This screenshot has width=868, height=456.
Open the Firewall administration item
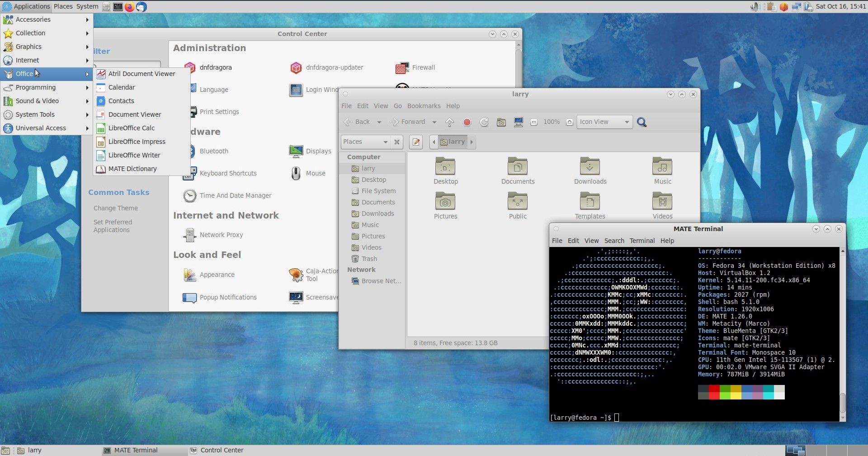(415, 68)
